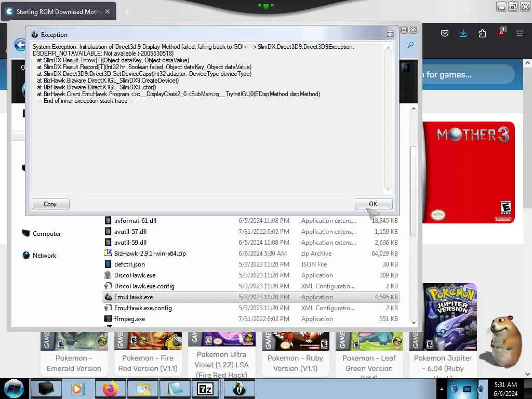
Task: Click the BizHawk zip archive icon
Action: pyautogui.click(x=108, y=253)
